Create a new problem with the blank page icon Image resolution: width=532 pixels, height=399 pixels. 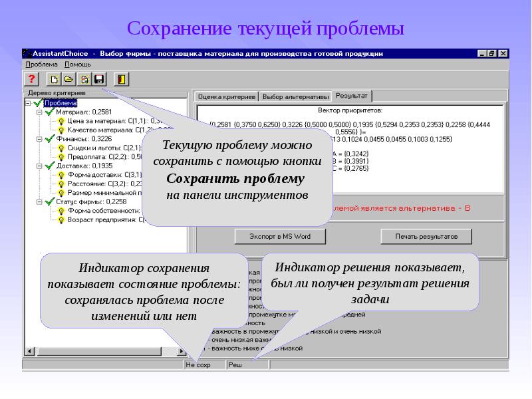click(54, 79)
